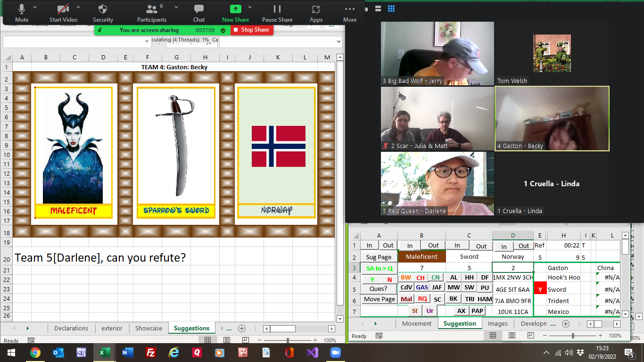Click the green Y button
Image resolution: width=644 pixels, height=362 pixels.
coord(372,280)
